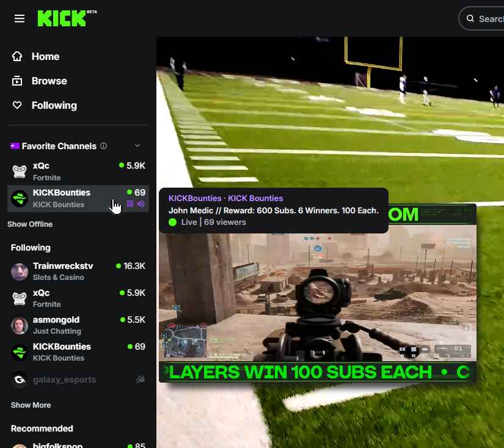
Task: Click the offline icon beside galaxy_esports
Action: pyautogui.click(x=141, y=380)
